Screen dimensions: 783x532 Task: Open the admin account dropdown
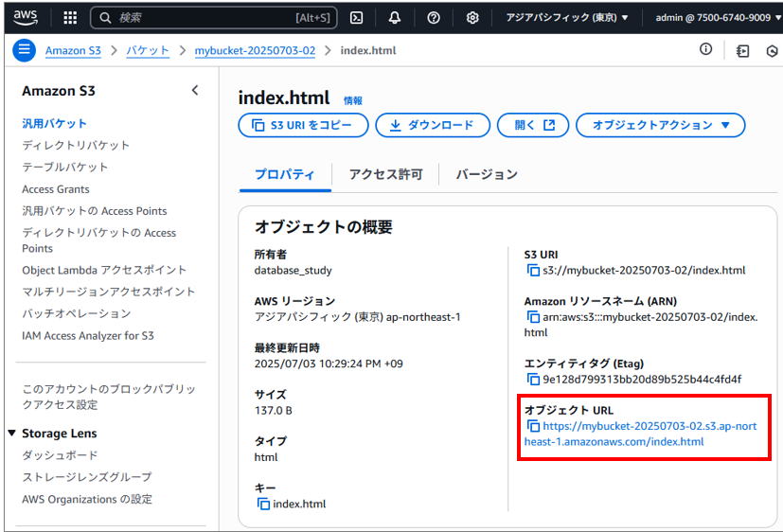718,17
